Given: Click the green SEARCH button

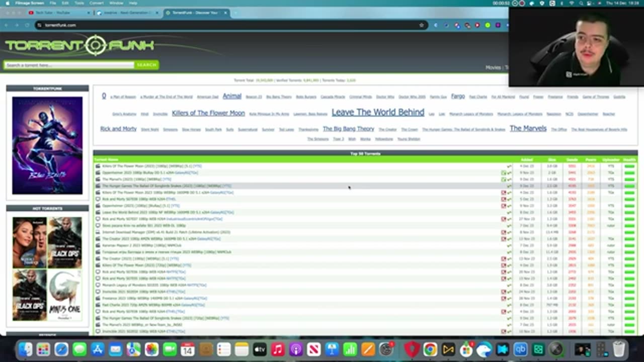Looking at the screenshot, I should tap(146, 65).
